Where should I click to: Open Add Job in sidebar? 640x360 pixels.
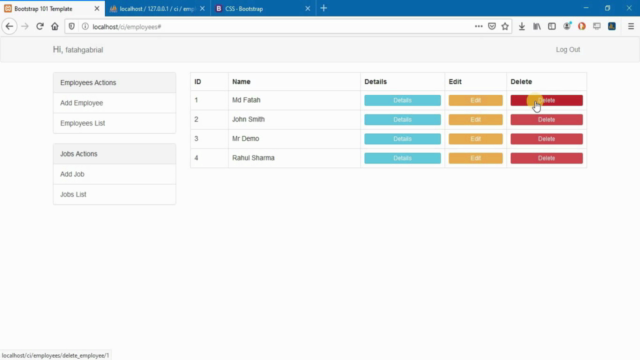(x=114, y=174)
